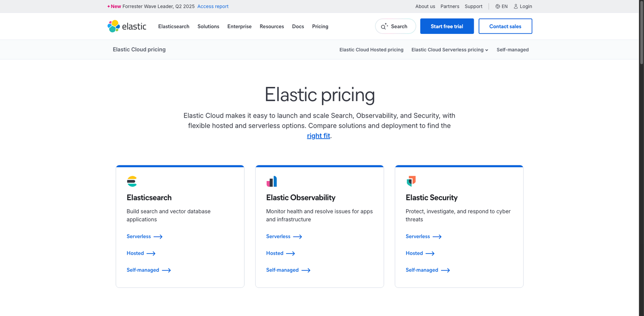
Task: Click arrow next to Observability Self-managed
Action: (x=306, y=270)
